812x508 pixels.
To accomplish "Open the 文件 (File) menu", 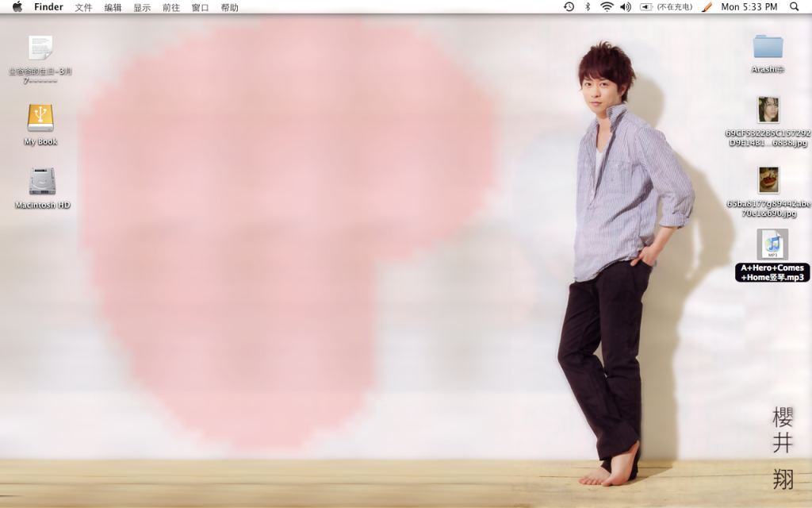I will 83,7.
